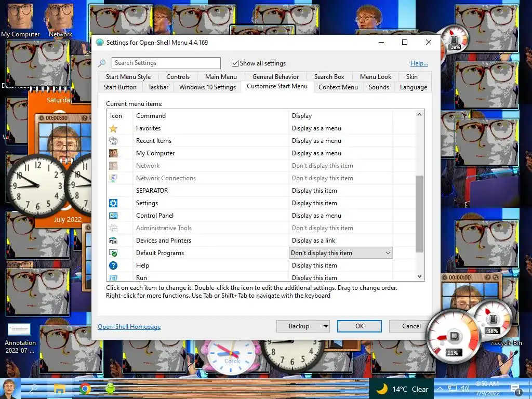Image resolution: width=532 pixels, height=399 pixels.
Task: Click the Run row icon
Action: coord(113,278)
